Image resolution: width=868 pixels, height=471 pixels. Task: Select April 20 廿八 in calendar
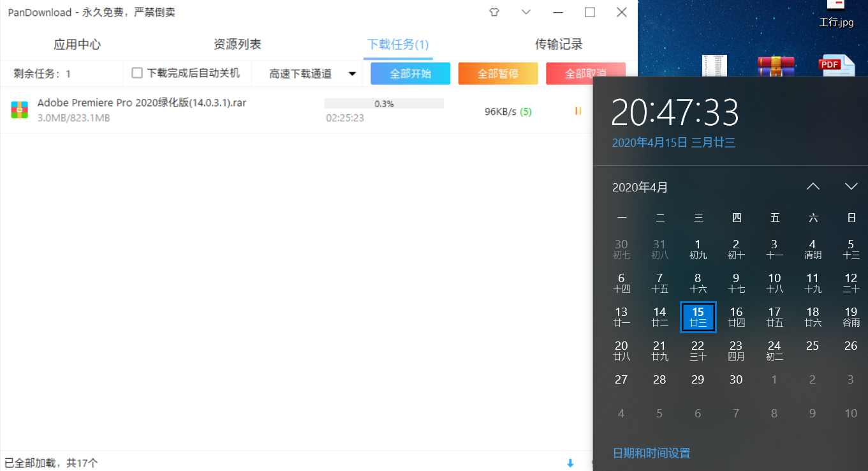point(621,351)
